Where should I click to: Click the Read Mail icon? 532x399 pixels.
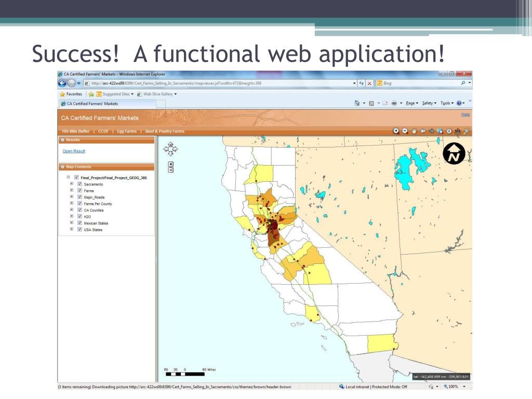click(385, 103)
